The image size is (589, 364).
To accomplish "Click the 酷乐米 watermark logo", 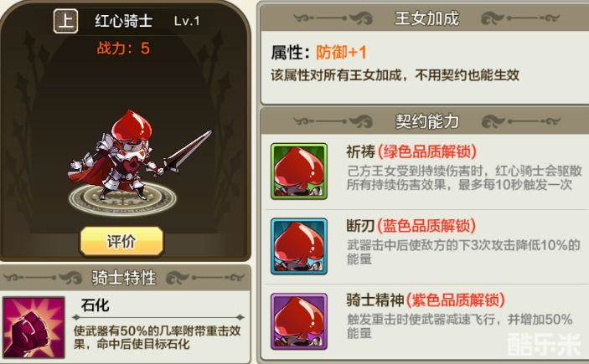I will click(x=544, y=344).
